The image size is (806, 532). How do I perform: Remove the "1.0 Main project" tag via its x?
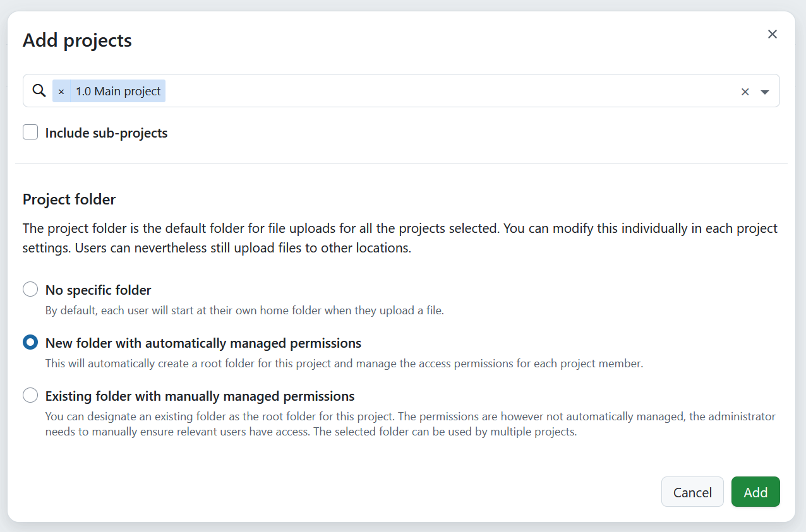coord(61,91)
